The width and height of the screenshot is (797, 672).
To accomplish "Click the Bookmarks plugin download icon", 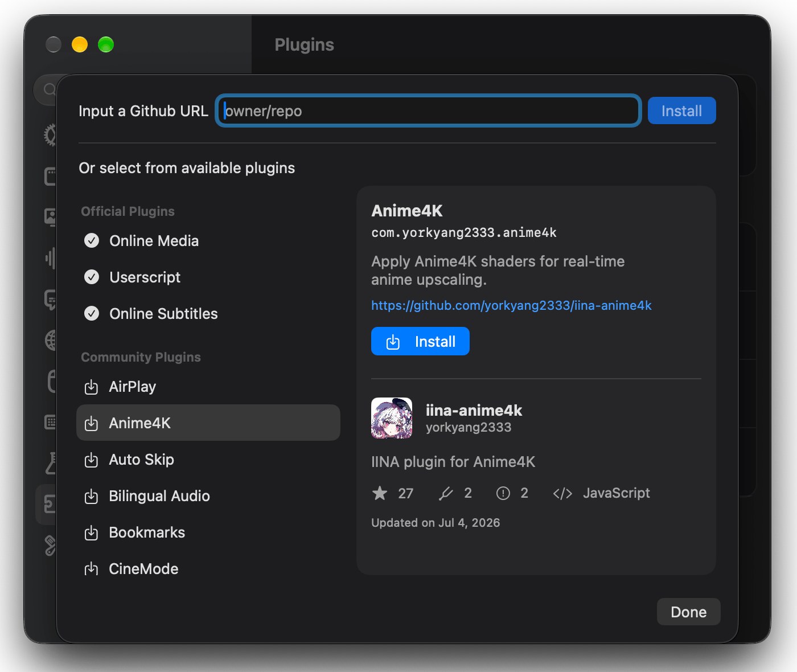I will coord(91,533).
